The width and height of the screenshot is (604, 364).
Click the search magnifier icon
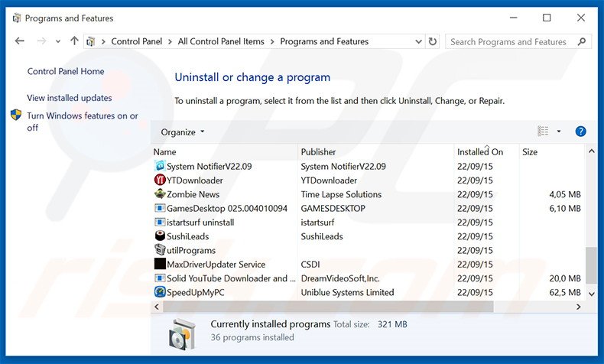coord(582,41)
